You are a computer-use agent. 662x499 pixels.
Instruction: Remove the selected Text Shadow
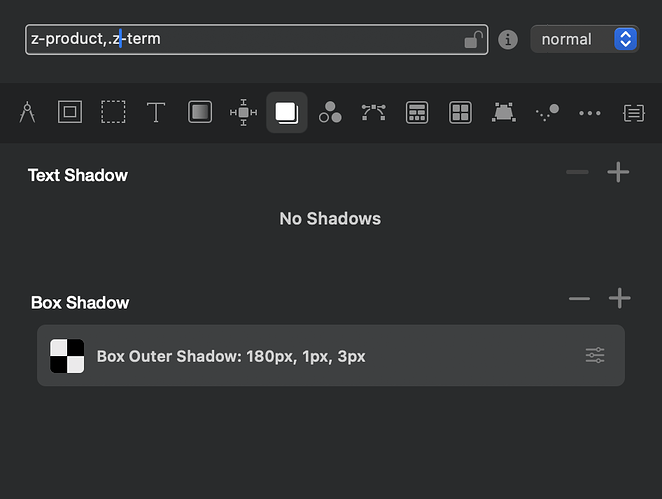tap(577, 173)
